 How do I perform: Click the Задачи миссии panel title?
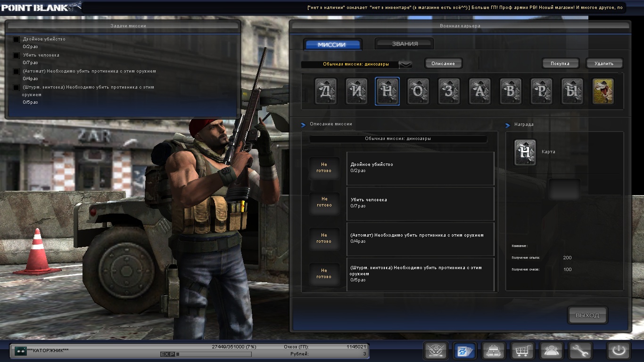[x=128, y=26]
